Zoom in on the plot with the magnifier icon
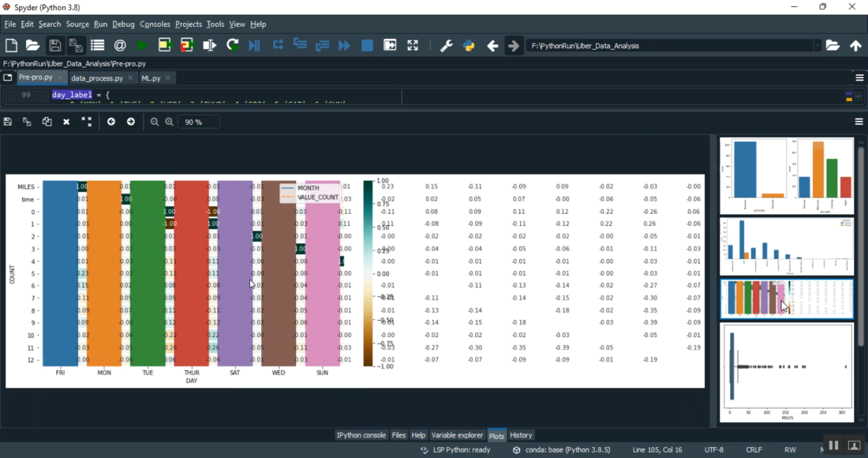The image size is (868, 458). 169,122
